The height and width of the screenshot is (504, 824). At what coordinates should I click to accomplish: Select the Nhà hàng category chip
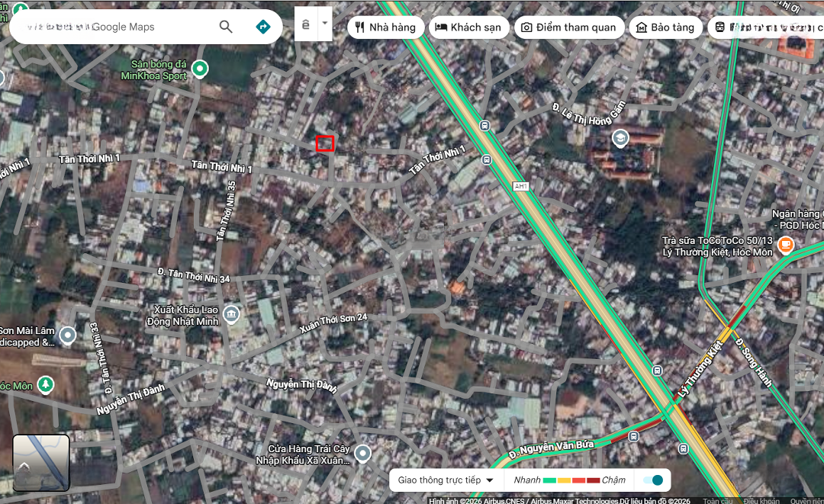coord(385,27)
